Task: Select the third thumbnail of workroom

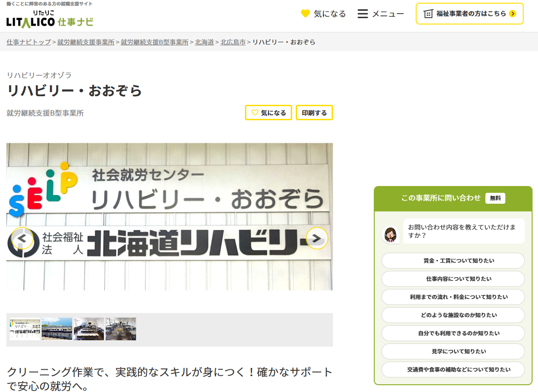Action: tap(89, 329)
